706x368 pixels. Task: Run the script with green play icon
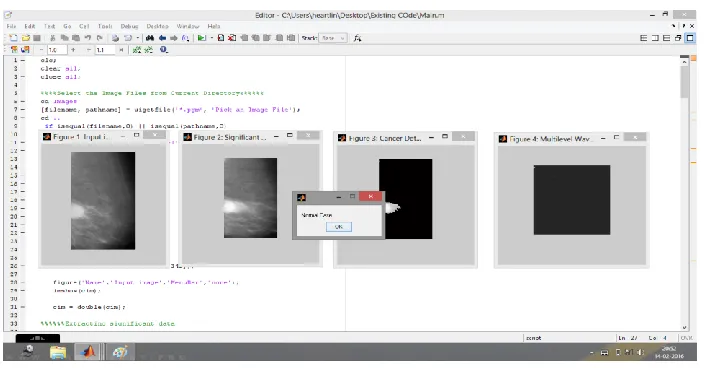tap(202, 38)
